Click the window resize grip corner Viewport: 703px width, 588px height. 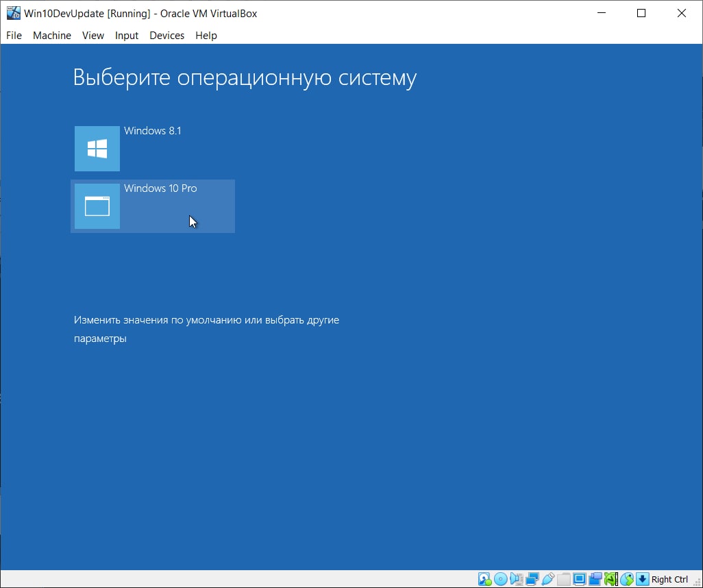click(697, 582)
